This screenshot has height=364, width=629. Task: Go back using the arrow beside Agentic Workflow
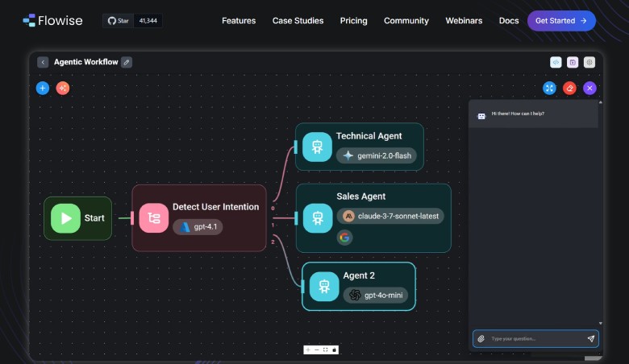click(43, 62)
